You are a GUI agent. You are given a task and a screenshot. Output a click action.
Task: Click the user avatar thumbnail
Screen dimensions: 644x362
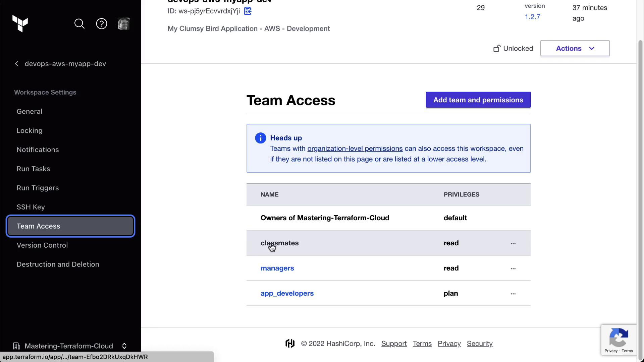123,24
